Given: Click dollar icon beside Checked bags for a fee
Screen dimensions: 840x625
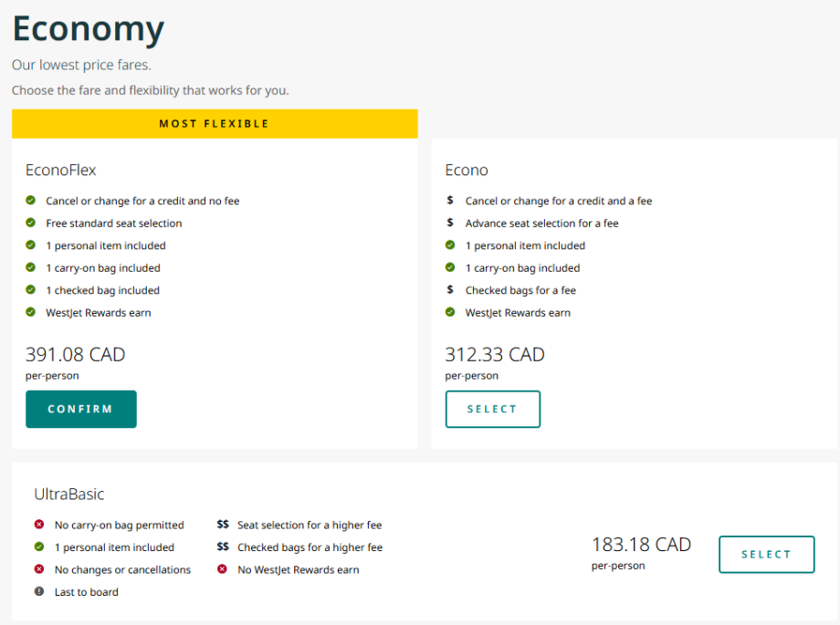Looking at the screenshot, I should [450, 290].
